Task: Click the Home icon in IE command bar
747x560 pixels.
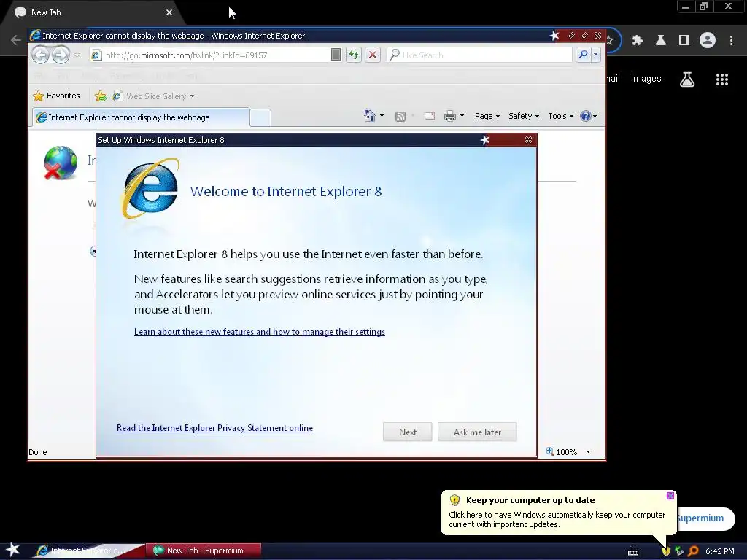Action: click(370, 116)
